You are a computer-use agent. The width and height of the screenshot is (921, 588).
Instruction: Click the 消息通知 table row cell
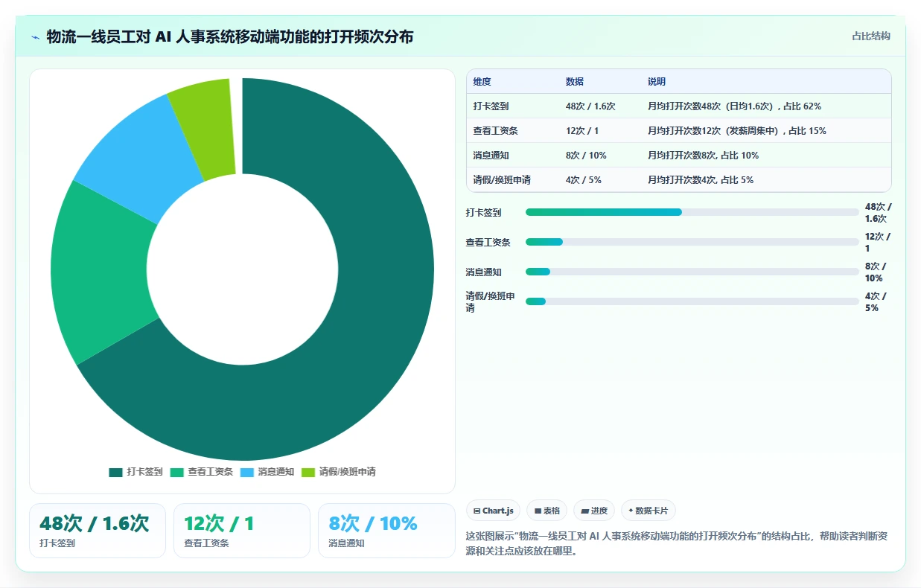pos(491,156)
